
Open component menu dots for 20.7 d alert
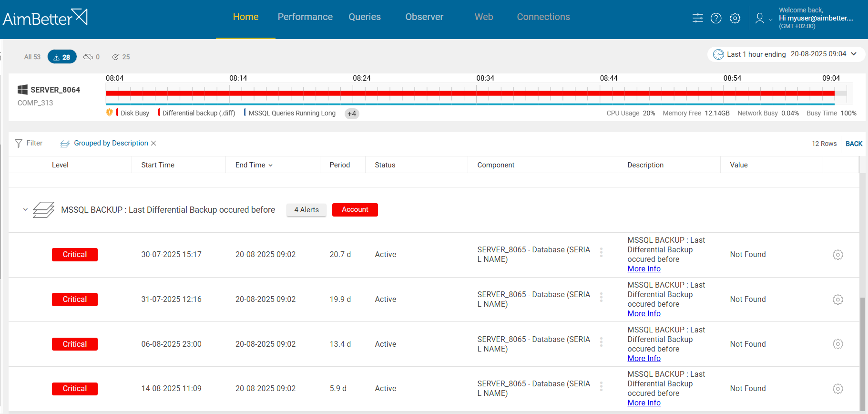601,252
